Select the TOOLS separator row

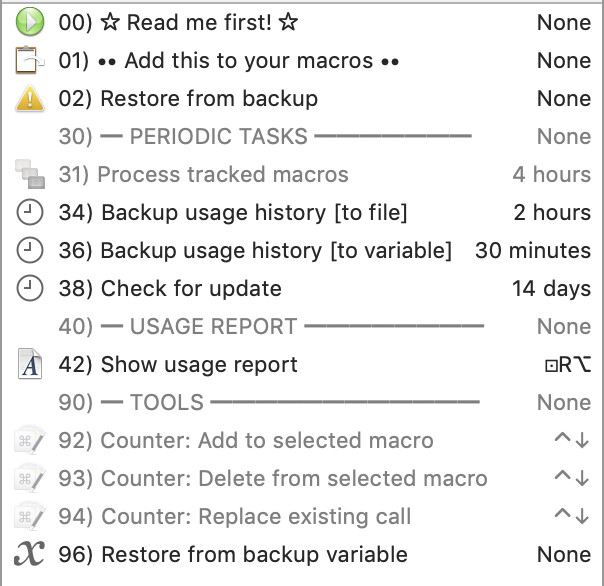[x=302, y=402]
